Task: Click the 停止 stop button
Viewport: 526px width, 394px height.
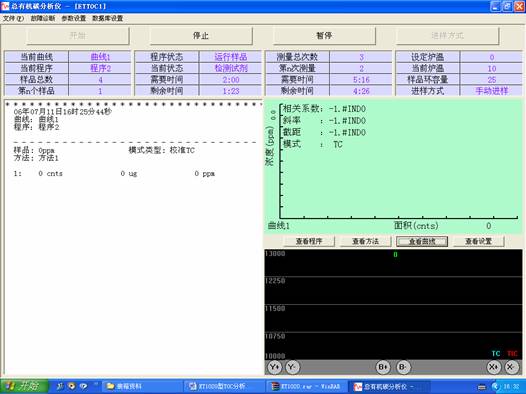Action: tap(201, 36)
